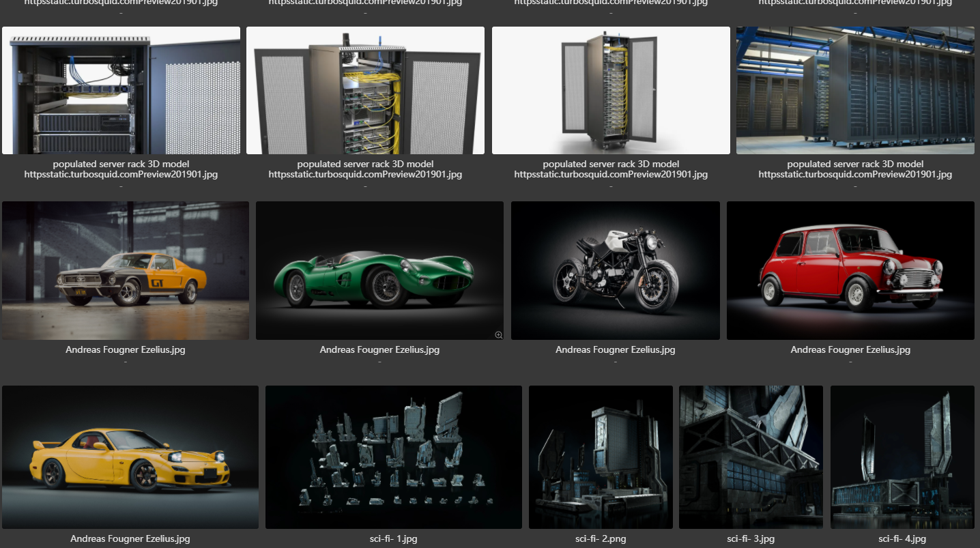Open the sci-fi- 2.png structure image
980x548 pixels.
pos(600,457)
